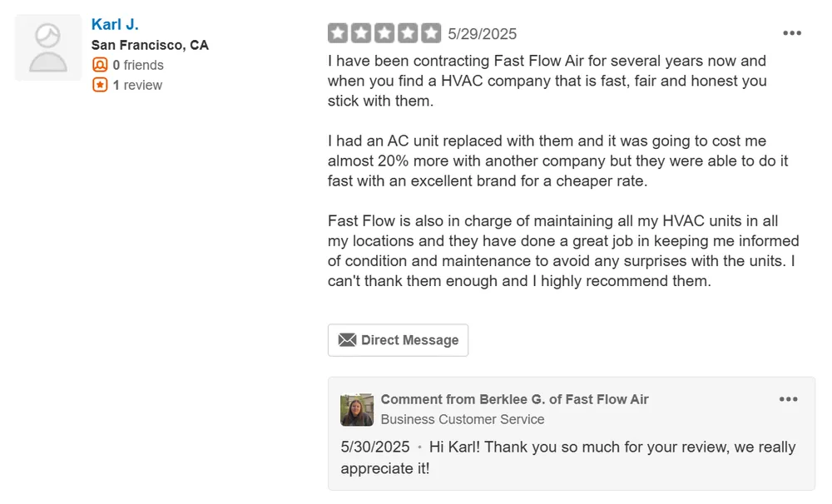Viewport: 832px width, 504px height.
Task: Open Karl's "1 review" link
Action: [137, 85]
